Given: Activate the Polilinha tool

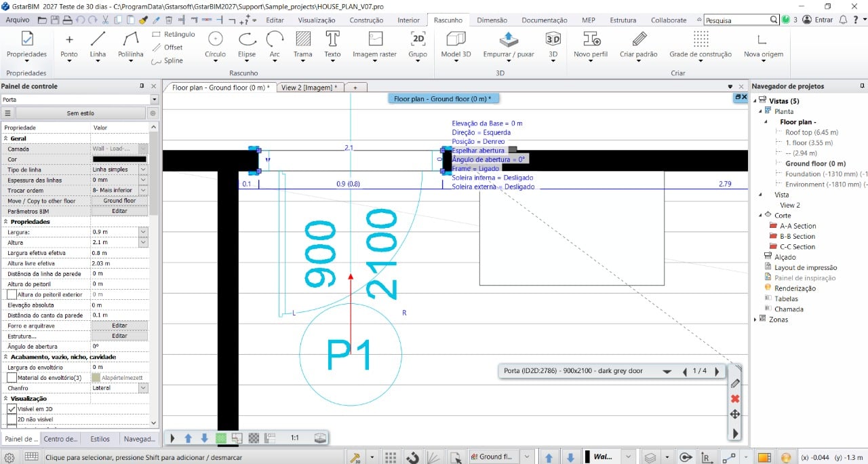Looking at the screenshot, I should pyautogui.click(x=130, y=46).
